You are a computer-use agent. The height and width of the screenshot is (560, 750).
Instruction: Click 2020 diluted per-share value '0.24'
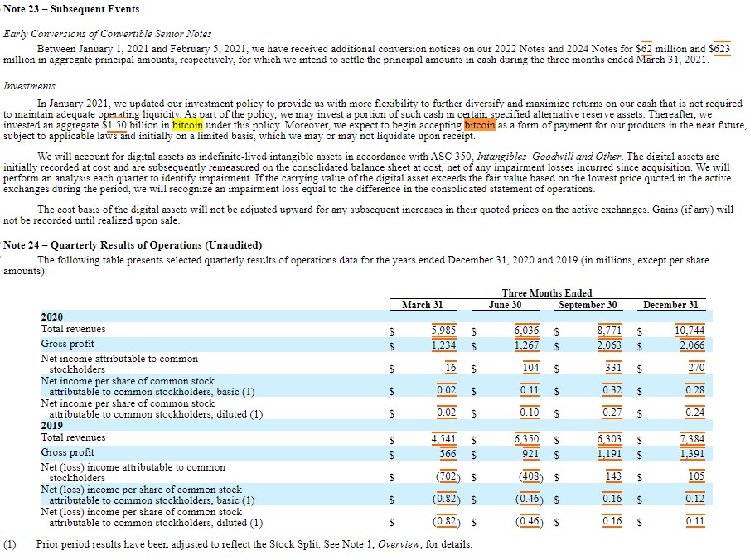coord(695,413)
